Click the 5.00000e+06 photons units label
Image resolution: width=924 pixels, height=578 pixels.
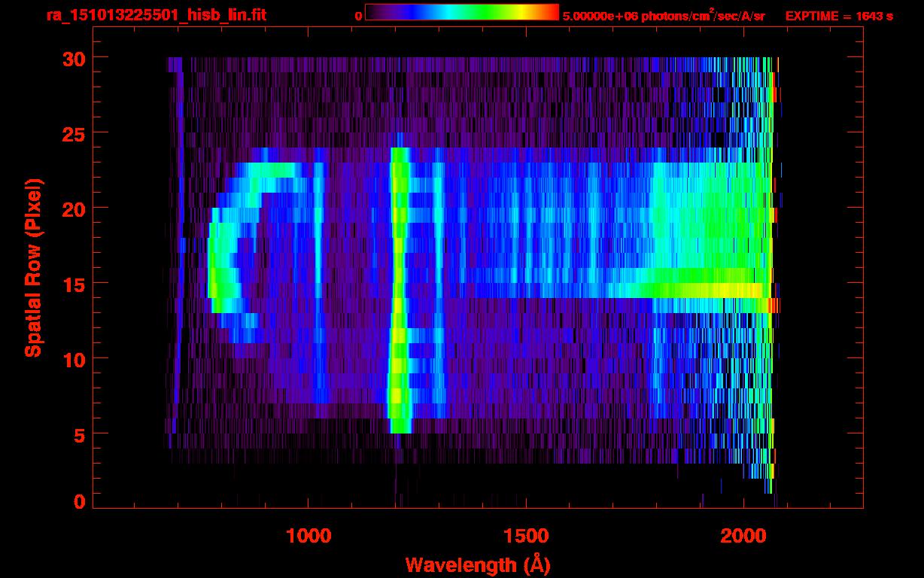[x=663, y=15]
